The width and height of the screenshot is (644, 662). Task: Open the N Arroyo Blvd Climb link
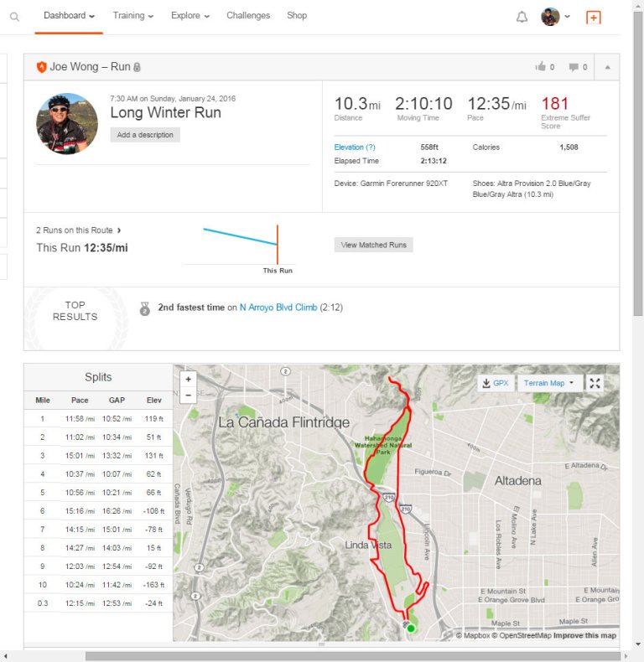click(x=278, y=308)
